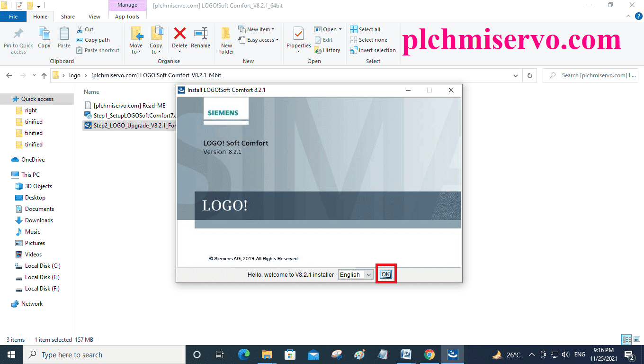Open the Easy access dropdown
Image resolution: width=644 pixels, height=364 pixels.
coord(259,40)
